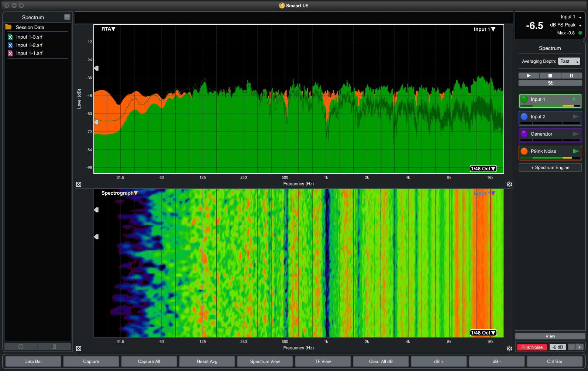Screen dimensions: 588x371
Task: Click the Session Data folder icon
Action: coord(8,27)
